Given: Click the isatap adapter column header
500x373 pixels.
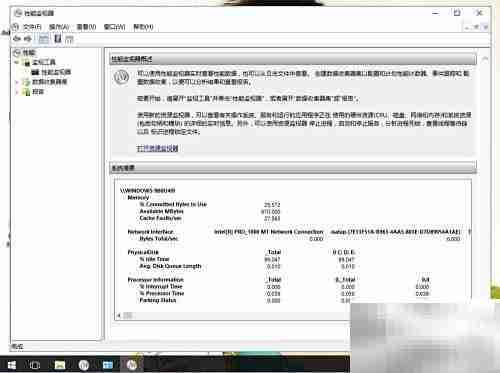Looking at the screenshot, I should pyautogui.click(x=396, y=232).
